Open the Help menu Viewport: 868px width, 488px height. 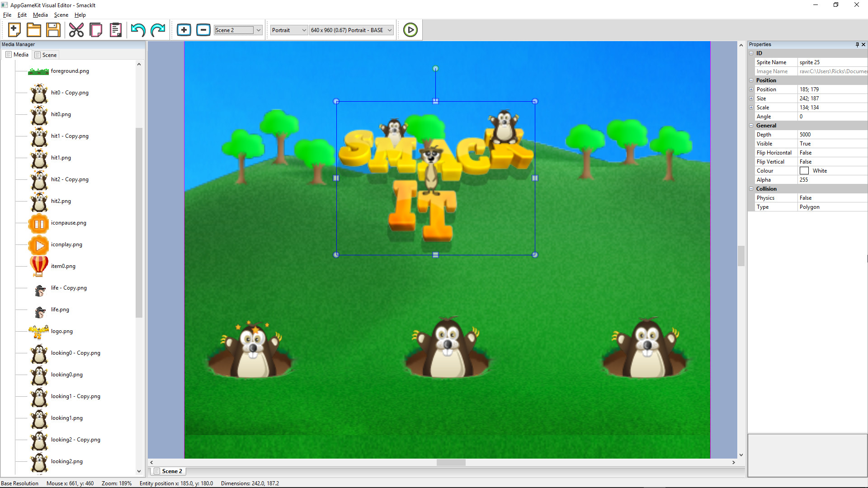pyautogui.click(x=80, y=14)
